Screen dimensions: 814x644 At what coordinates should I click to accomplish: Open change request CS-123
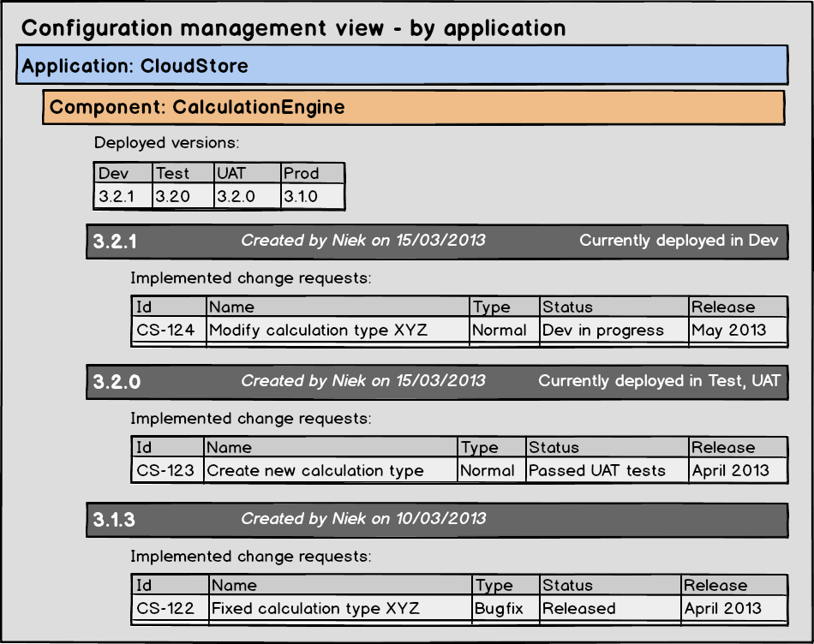tap(166, 470)
